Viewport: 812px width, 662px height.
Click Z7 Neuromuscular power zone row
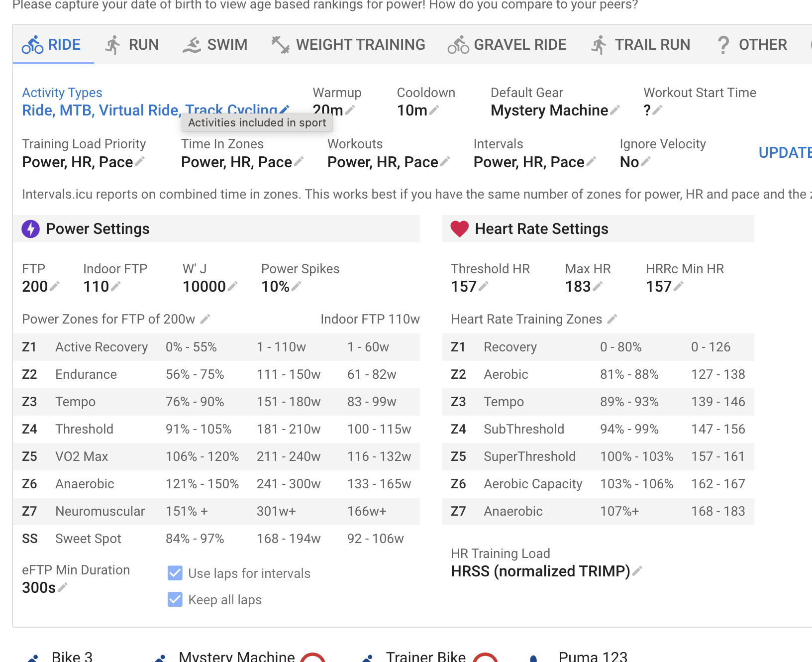pos(216,511)
